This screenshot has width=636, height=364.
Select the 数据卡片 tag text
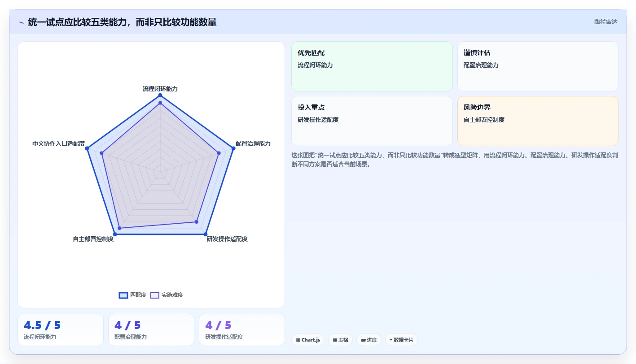point(404,340)
